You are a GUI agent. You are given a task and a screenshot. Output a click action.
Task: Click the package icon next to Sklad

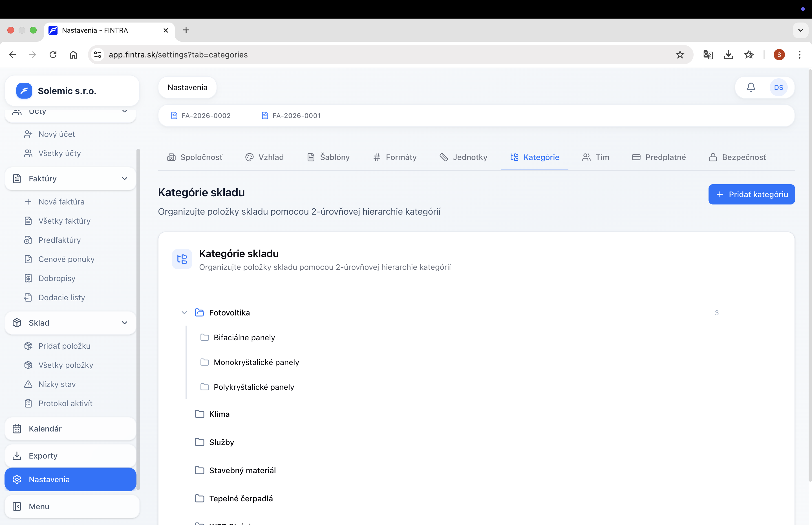[17, 322]
